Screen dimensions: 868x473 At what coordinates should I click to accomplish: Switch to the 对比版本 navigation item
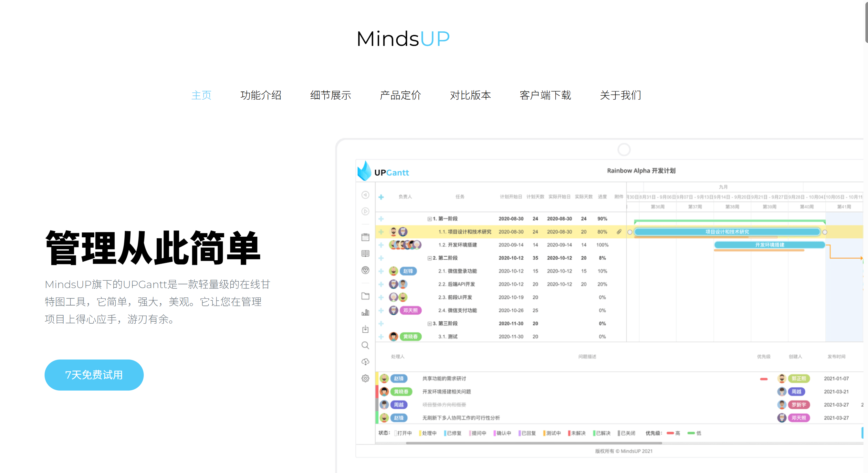pyautogui.click(x=470, y=95)
